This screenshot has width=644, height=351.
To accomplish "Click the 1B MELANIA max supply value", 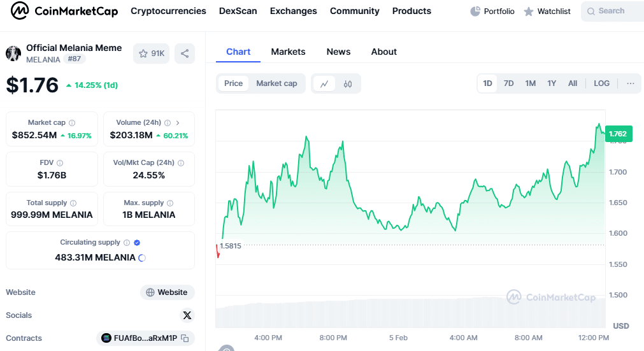I will pyautogui.click(x=148, y=215).
